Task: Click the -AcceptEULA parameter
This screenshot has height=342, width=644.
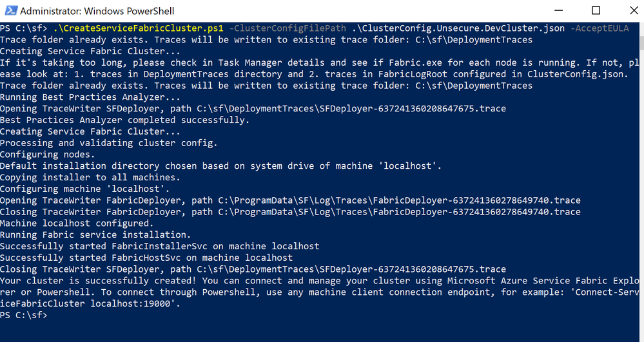Action: [600, 28]
